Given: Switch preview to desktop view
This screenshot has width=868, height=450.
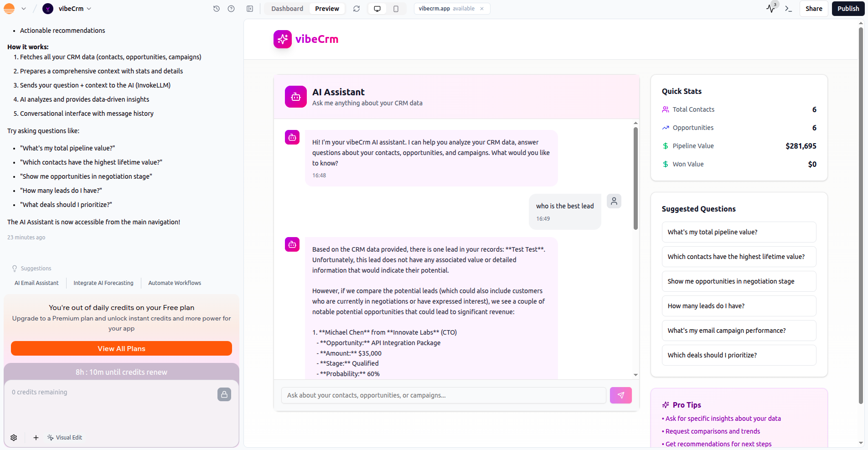Looking at the screenshot, I should (x=377, y=9).
